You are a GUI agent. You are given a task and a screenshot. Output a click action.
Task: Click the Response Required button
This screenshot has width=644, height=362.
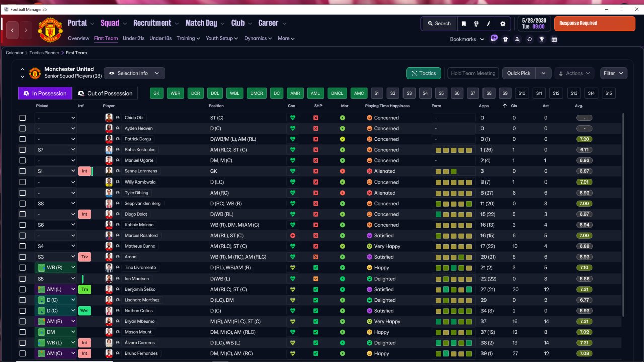(595, 24)
